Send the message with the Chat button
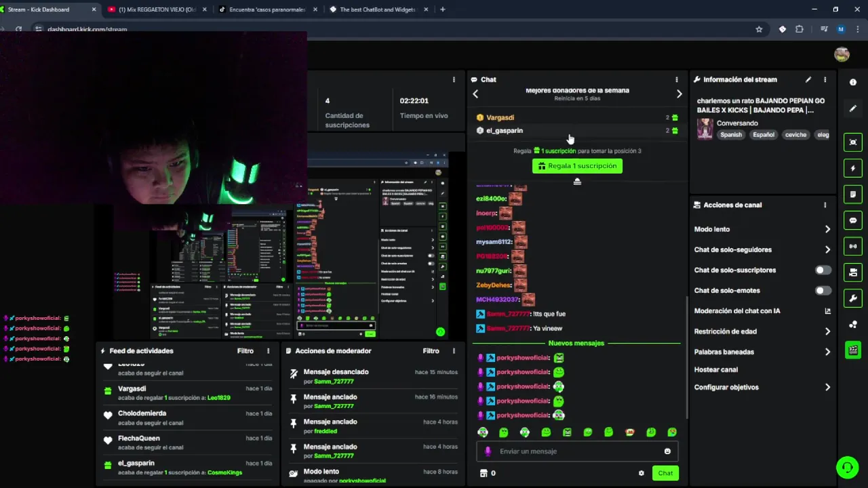The width and height of the screenshot is (868, 488). click(x=665, y=473)
